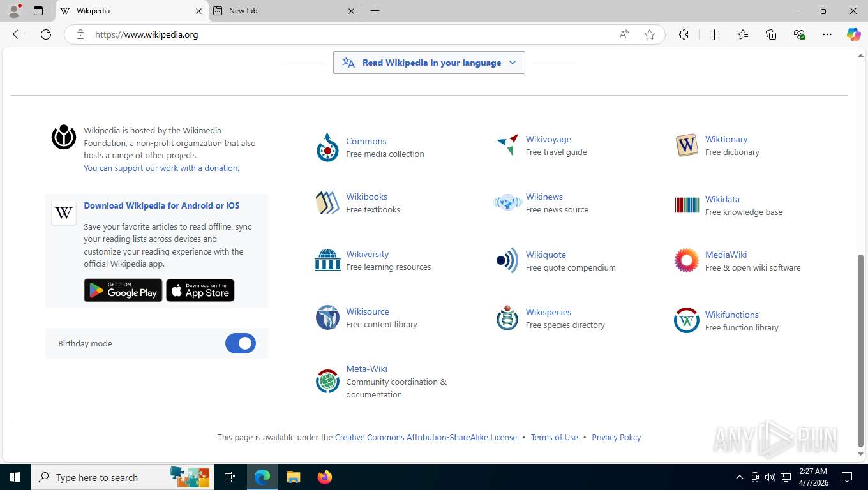The width and height of the screenshot is (868, 490).
Task: Open the Wiktionary link
Action: (726, 139)
